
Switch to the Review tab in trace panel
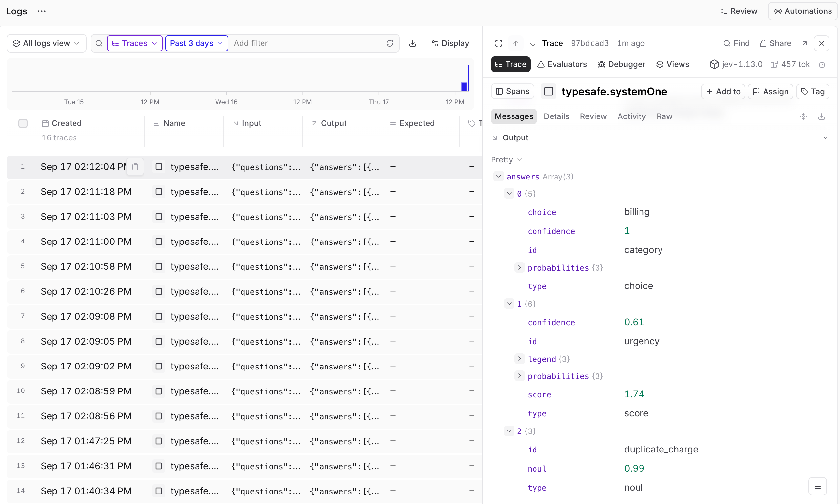click(593, 116)
